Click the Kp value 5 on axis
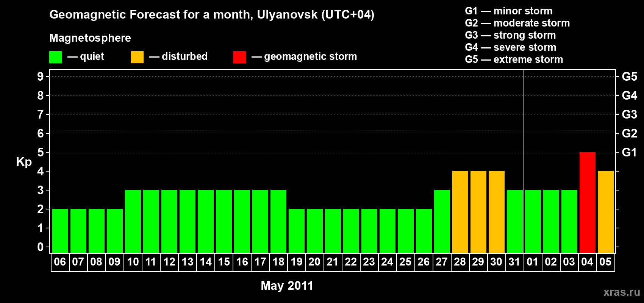644x303 pixels. pos(41,152)
